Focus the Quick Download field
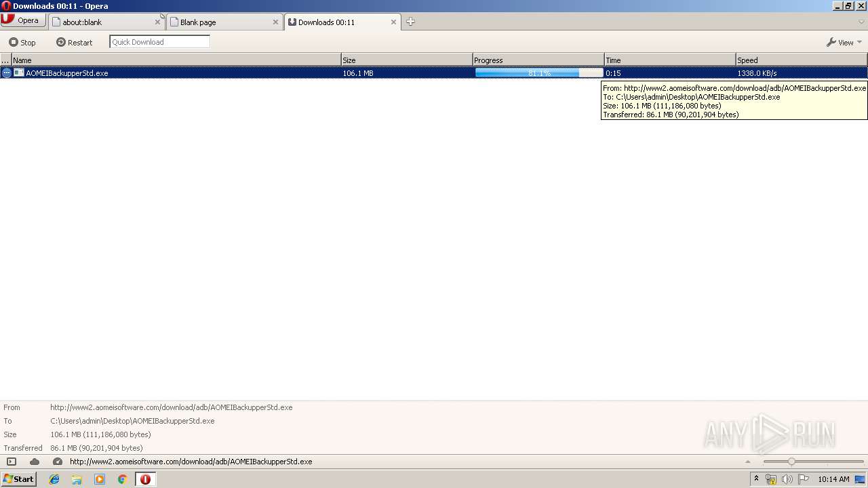868x488 pixels. 159,42
